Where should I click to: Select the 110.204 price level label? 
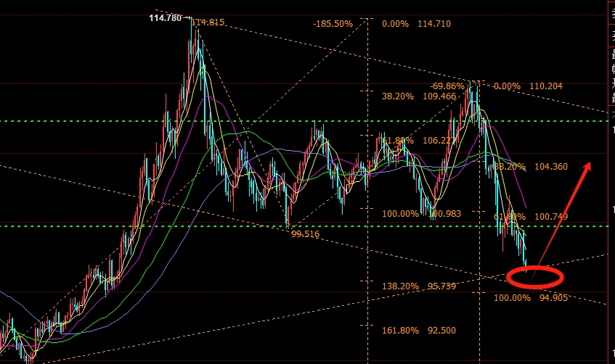tap(547, 86)
